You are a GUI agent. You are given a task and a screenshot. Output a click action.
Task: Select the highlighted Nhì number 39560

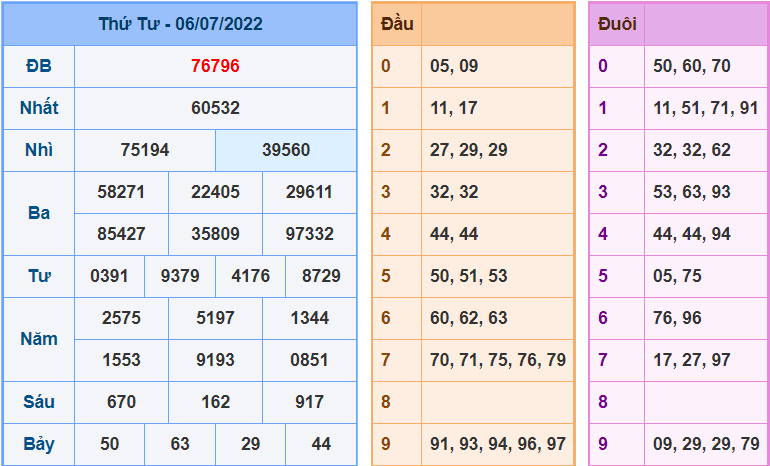coord(286,150)
